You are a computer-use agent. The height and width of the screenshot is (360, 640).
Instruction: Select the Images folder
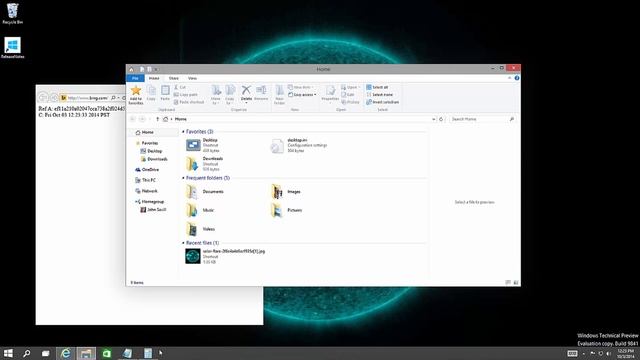(286, 191)
